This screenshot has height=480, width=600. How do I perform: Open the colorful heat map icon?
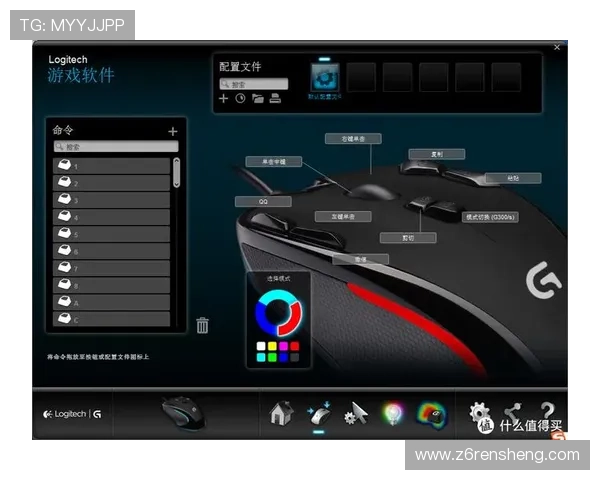tap(431, 414)
